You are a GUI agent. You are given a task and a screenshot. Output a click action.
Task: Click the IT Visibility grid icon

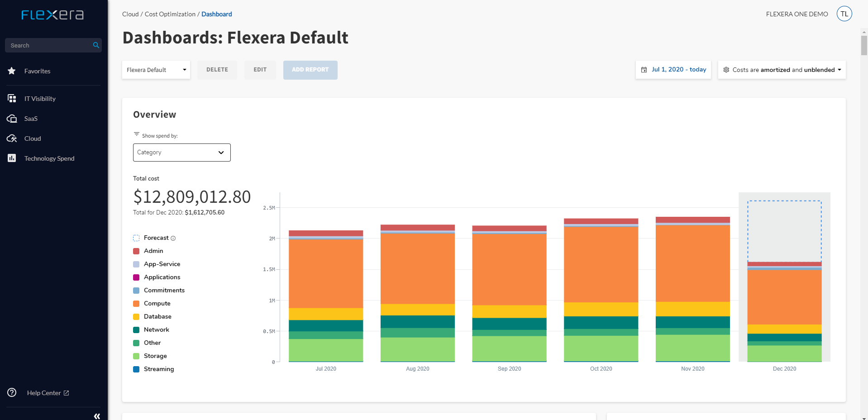pyautogui.click(x=12, y=99)
